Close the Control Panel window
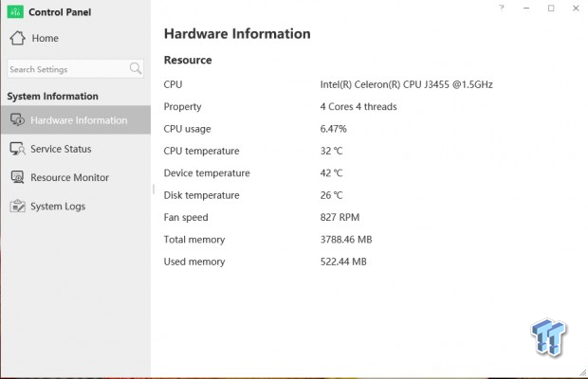This screenshot has height=379, width=588. tap(576, 8)
